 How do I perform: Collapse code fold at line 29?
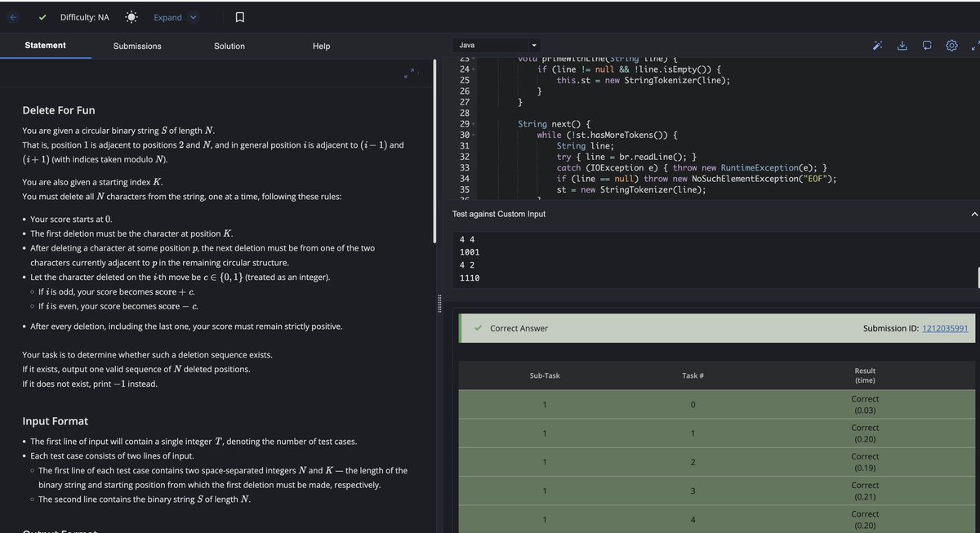[x=474, y=124]
